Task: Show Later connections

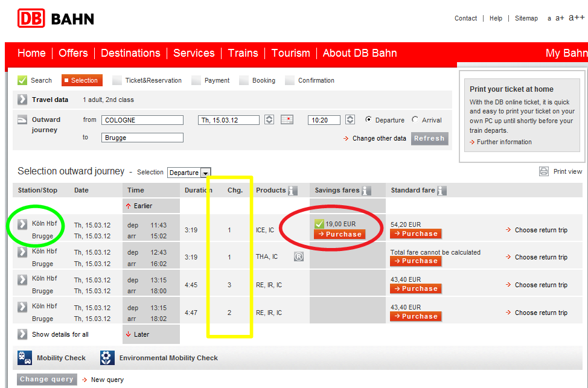Action: coord(141,334)
